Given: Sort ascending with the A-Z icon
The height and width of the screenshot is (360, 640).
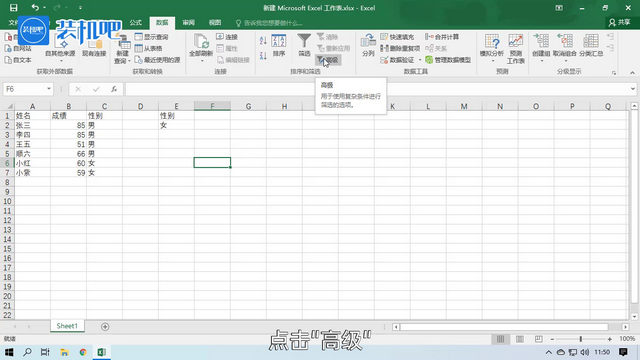Looking at the screenshot, I should (x=263, y=40).
